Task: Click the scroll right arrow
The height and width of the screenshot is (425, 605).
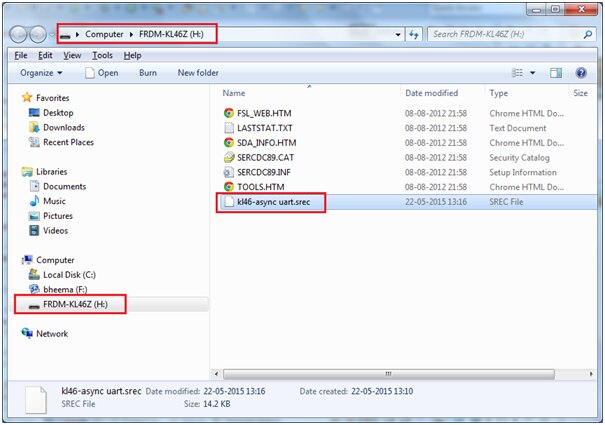Action: (591, 374)
